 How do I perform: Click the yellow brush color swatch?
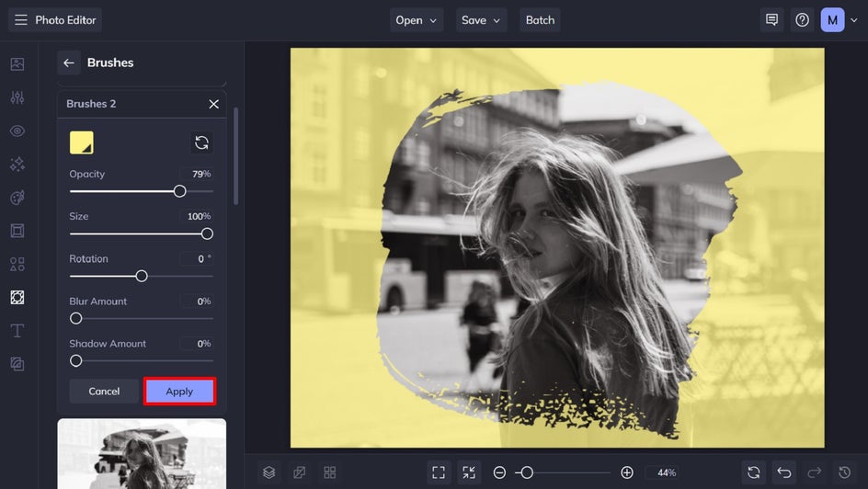pyautogui.click(x=81, y=142)
